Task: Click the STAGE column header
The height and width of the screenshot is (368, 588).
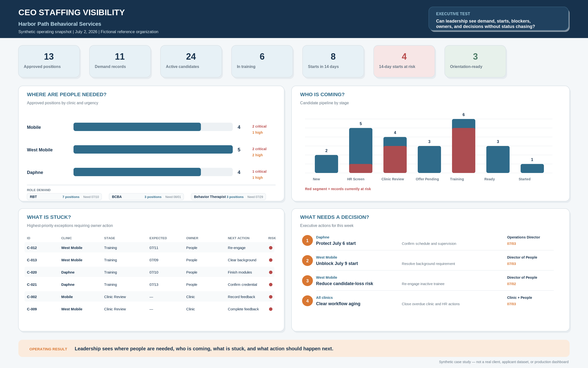Action: [x=110, y=238]
